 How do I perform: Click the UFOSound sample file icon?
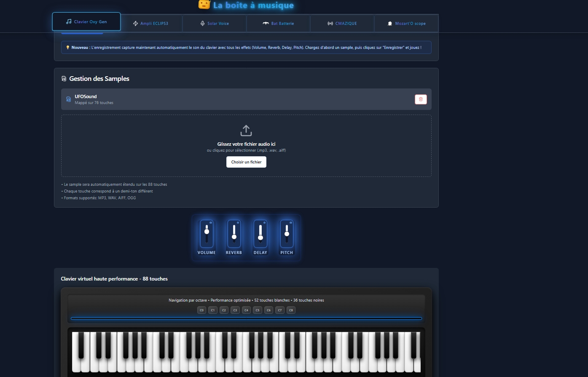[69, 99]
